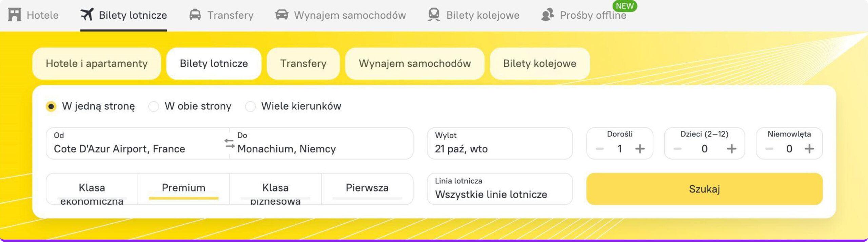
Task: Switch to Hotele i apartamenty tab
Action: 97,63
